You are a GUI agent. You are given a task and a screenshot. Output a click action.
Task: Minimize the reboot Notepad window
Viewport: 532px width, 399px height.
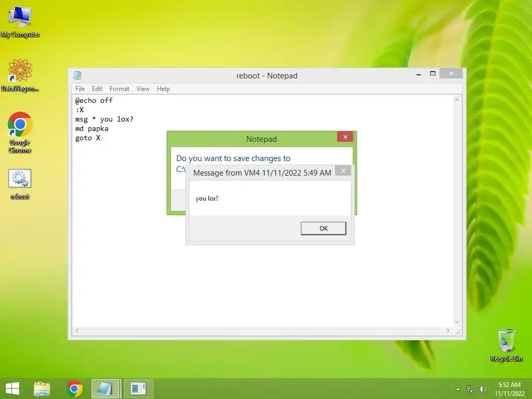coord(419,74)
